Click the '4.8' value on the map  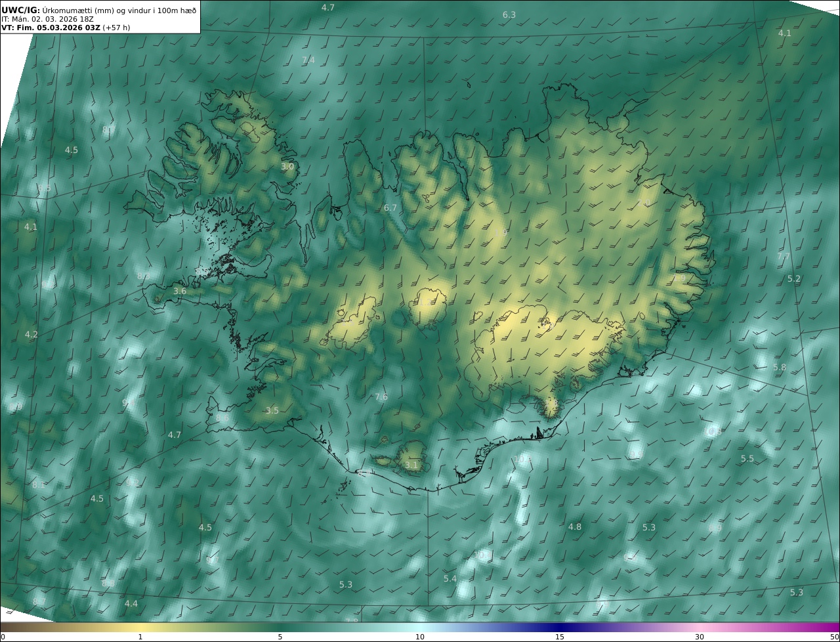point(575,527)
